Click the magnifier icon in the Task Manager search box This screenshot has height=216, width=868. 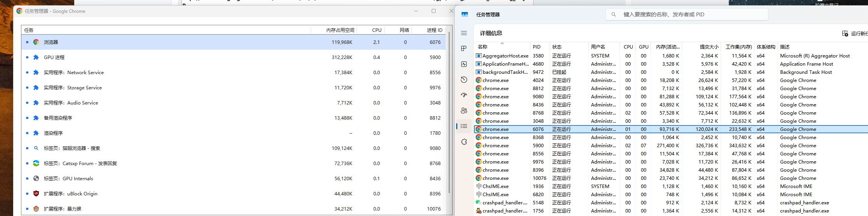coord(614,14)
